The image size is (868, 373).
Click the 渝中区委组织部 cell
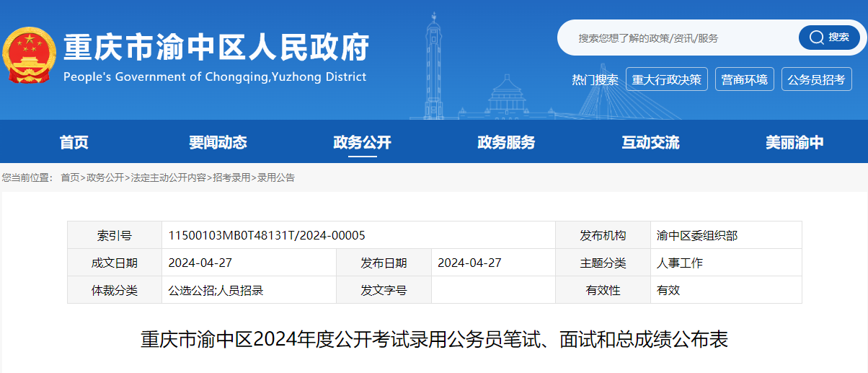[x=726, y=235]
